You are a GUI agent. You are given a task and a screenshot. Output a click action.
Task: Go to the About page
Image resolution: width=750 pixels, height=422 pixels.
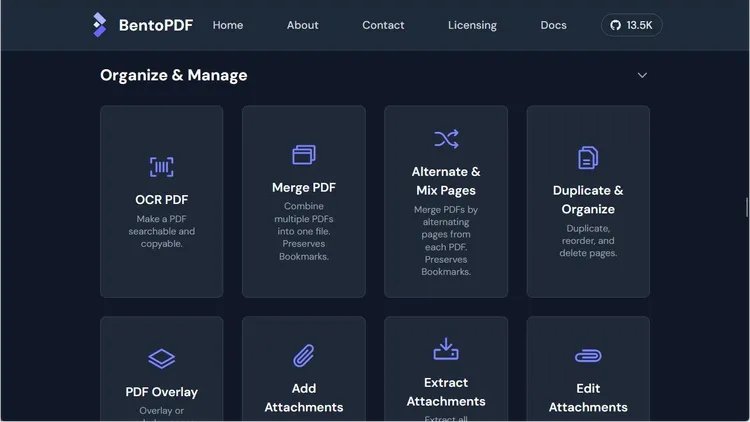[302, 25]
